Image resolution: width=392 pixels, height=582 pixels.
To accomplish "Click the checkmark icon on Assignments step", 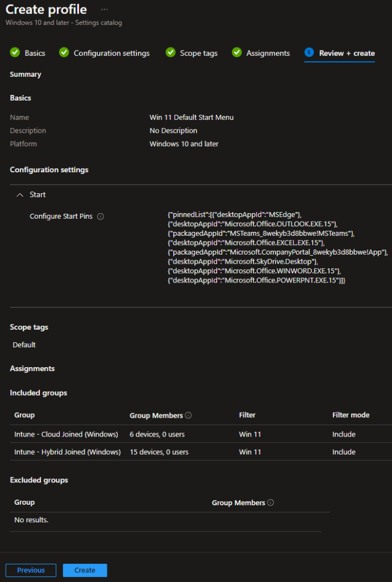I will tap(236, 52).
